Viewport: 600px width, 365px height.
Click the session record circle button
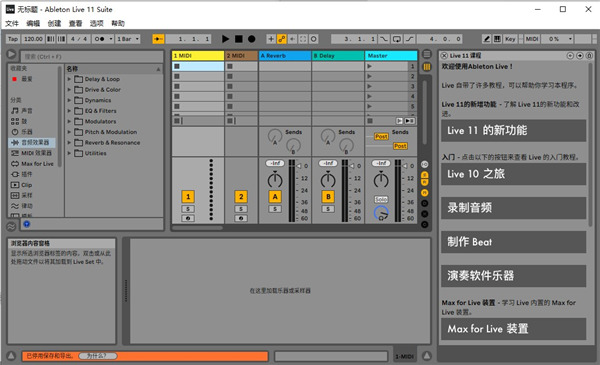pyautogui.click(x=313, y=39)
